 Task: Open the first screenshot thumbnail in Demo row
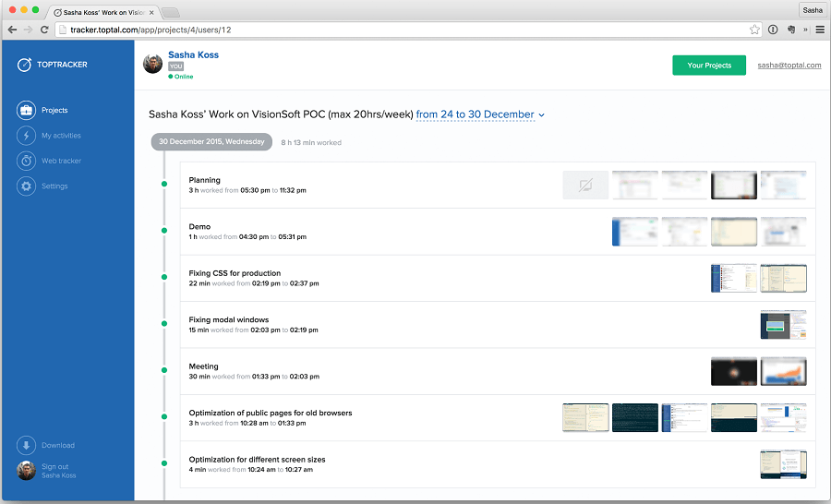point(635,232)
